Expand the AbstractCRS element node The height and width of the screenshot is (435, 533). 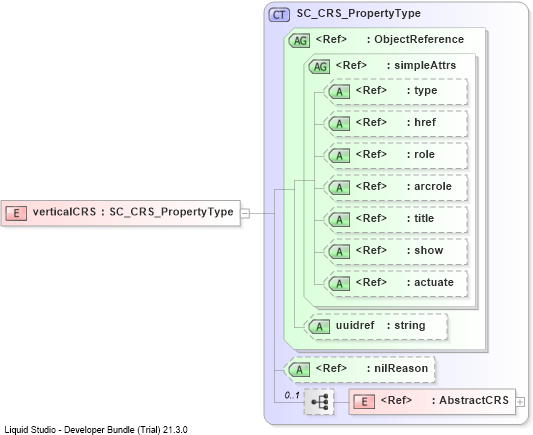520,402
